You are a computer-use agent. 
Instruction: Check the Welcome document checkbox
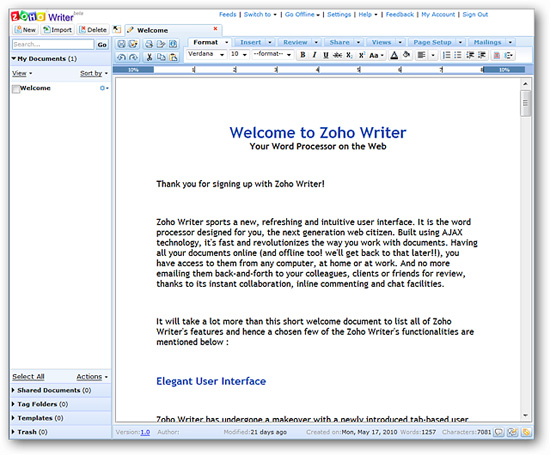(x=16, y=89)
